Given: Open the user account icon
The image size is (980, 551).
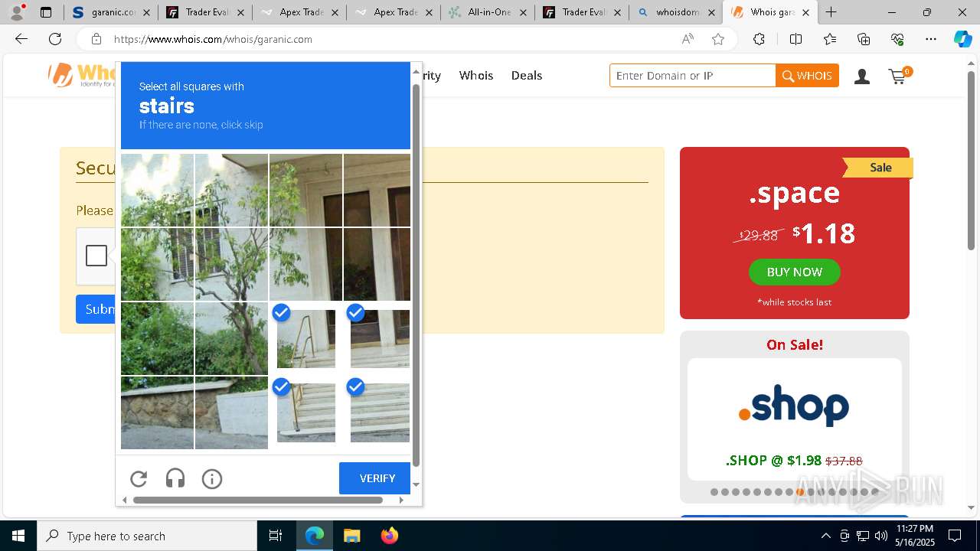Looking at the screenshot, I should (862, 76).
